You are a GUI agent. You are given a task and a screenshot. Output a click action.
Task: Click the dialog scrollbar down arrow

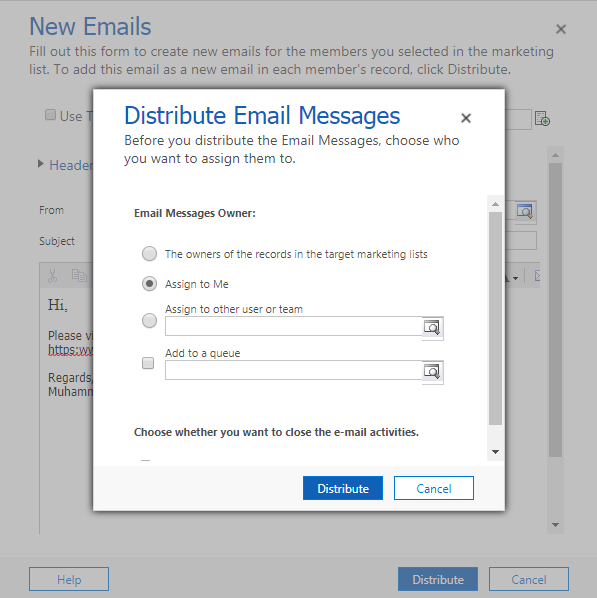(496, 452)
